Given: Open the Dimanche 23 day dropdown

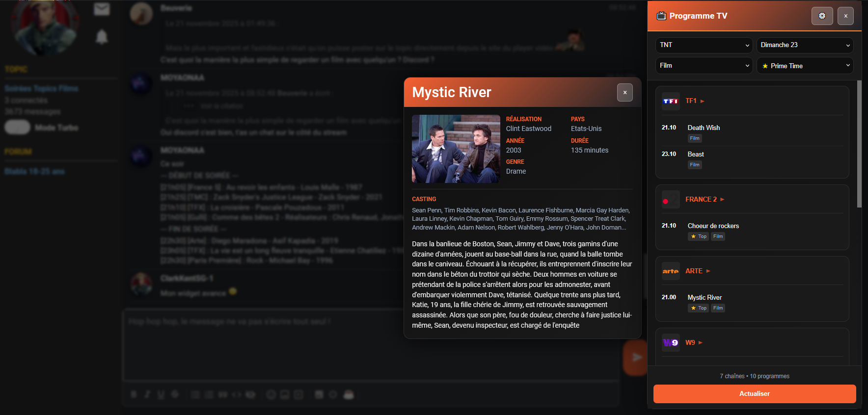Looking at the screenshot, I should tap(805, 45).
